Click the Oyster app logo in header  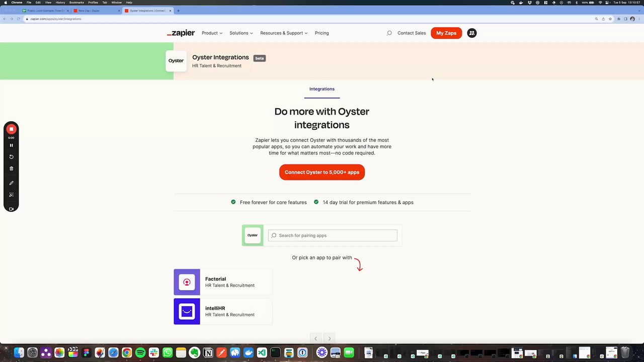(x=176, y=61)
